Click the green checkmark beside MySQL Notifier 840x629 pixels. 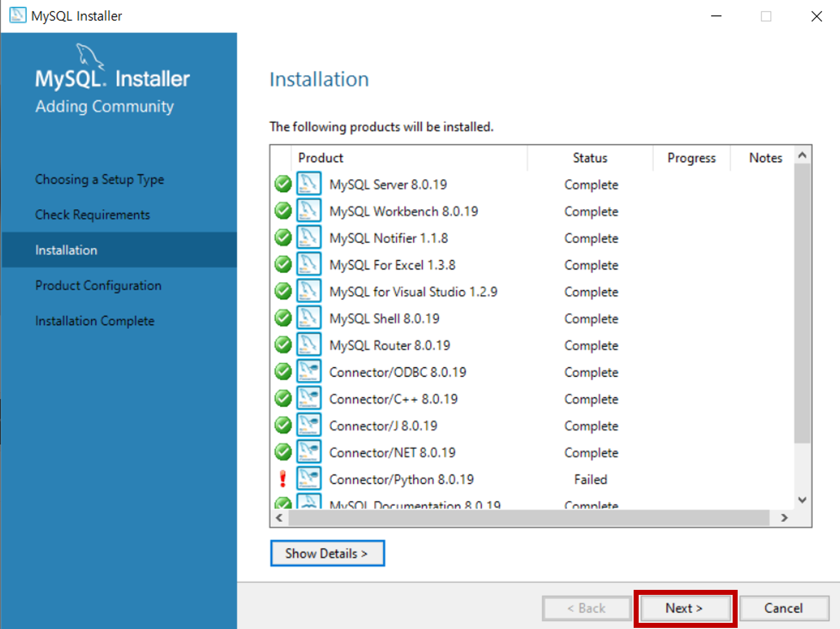coord(283,238)
